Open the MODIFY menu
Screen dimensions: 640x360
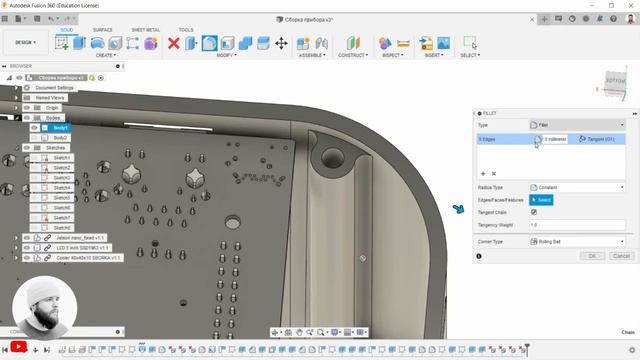(226, 55)
